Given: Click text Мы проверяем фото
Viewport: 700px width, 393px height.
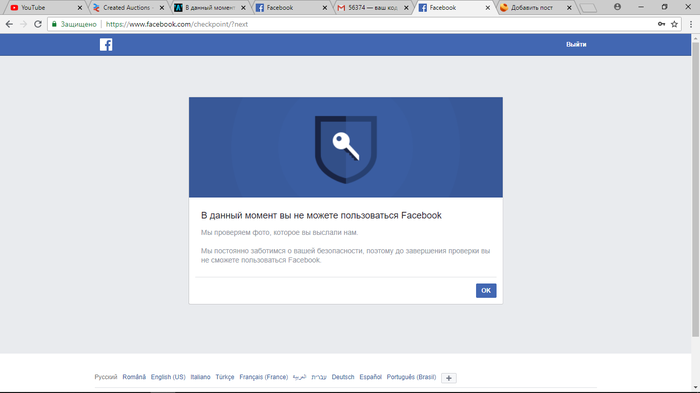Looking at the screenshot, I should [279, 232].
